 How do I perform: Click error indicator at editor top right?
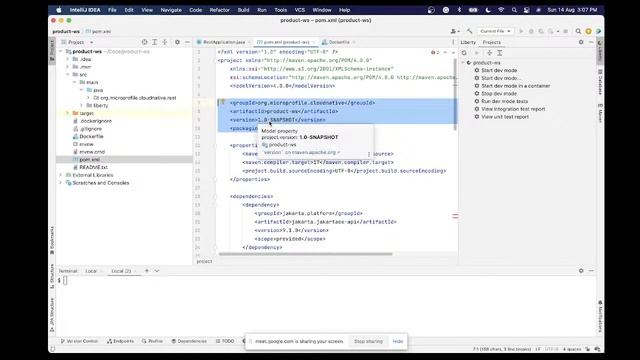point(435,52)
